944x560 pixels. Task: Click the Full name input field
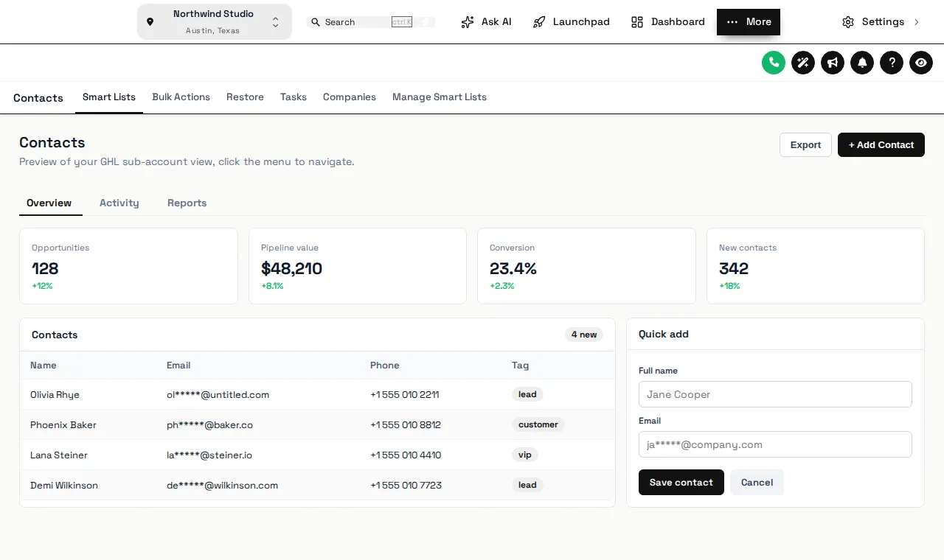pyautogui.click(x=775, y=394)
